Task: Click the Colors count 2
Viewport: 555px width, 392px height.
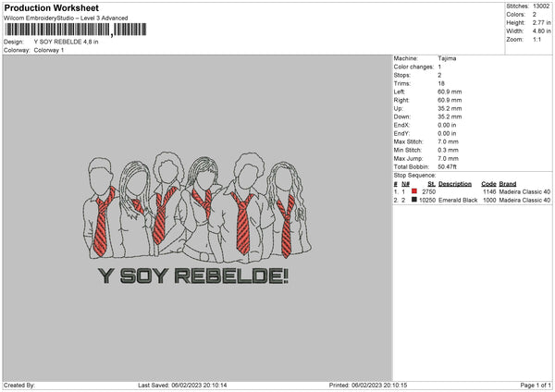Action: click(x=535, y=15)
